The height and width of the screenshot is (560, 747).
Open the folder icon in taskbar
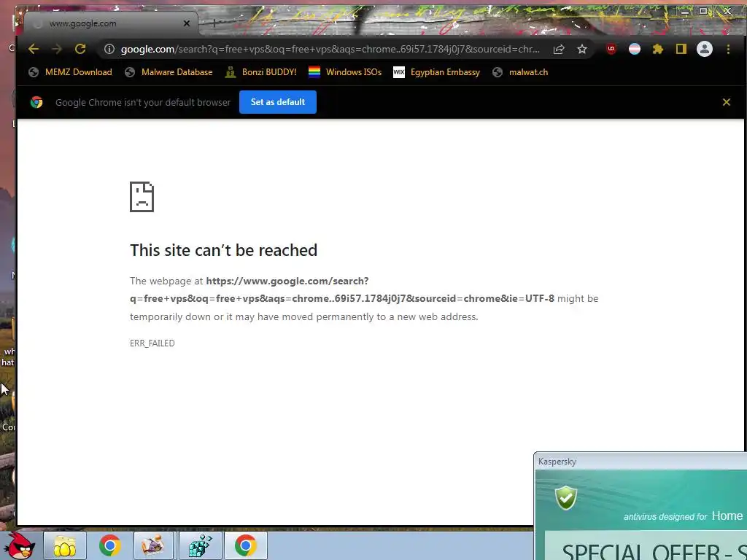coord(65,545)
